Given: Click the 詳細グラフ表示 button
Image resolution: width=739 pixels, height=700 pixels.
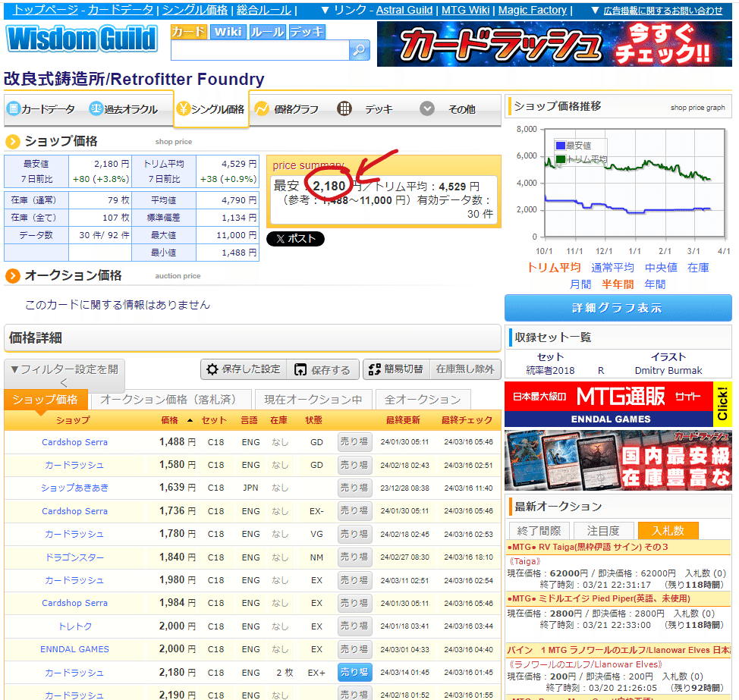Looking at the screenshot, I should pos(618,308).
